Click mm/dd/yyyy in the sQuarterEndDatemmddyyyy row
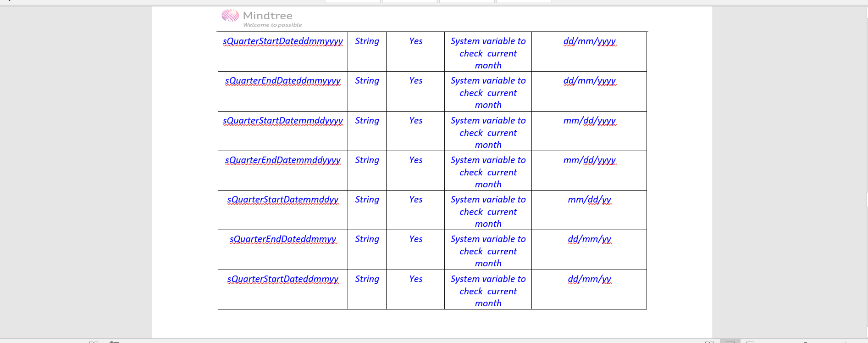Image resolution: width=868 pixels, height=343 pixels. [x=589, y=160]
